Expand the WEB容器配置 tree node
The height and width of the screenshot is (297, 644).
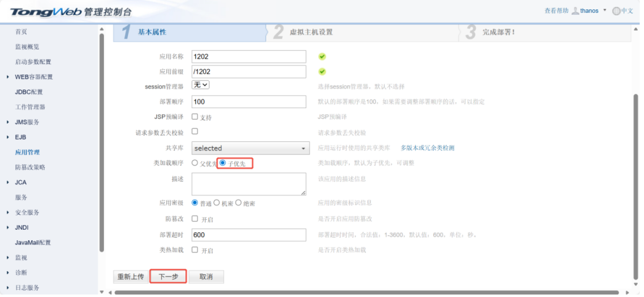7,77
